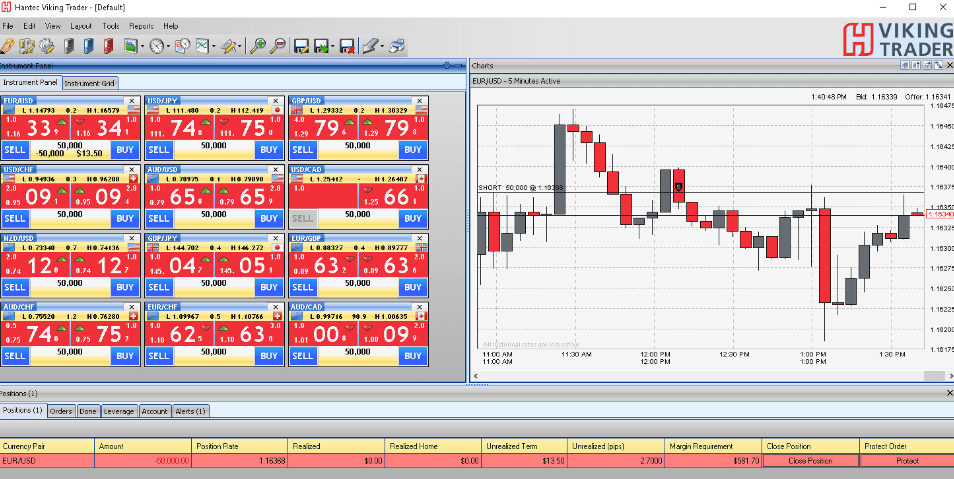Close the USD/JPY instrument tile
This screenshot has width=954, height=479.
coord(276,101)
